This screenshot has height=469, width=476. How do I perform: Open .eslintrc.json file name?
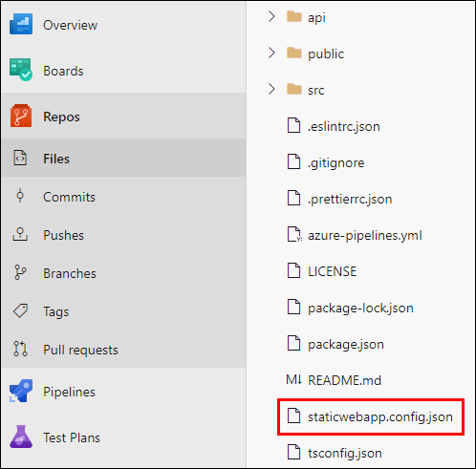coord(344,127)
